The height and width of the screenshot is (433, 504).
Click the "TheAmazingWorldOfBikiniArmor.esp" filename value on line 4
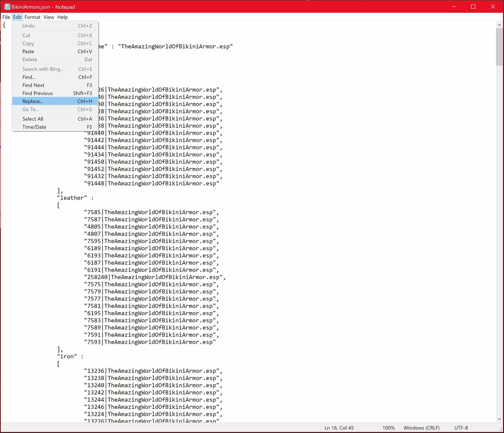175,46
